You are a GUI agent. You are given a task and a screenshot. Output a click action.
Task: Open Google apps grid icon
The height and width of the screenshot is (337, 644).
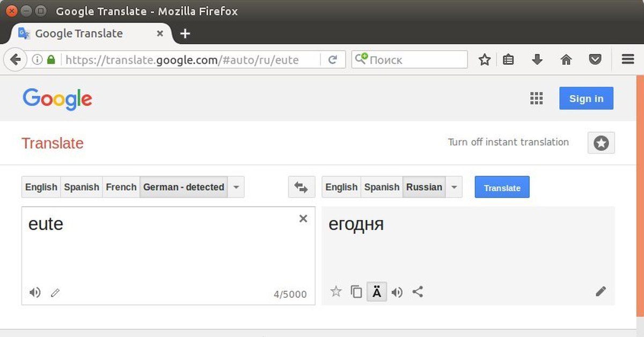(x=536, y=98)
